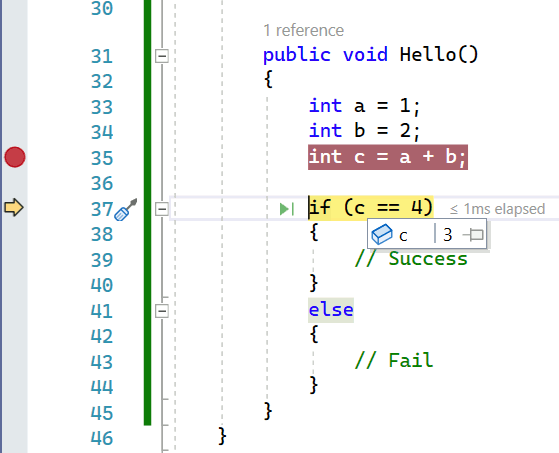559x453 pixels.
Task: Pin the c variable data tip
Action: coord(473,235)
